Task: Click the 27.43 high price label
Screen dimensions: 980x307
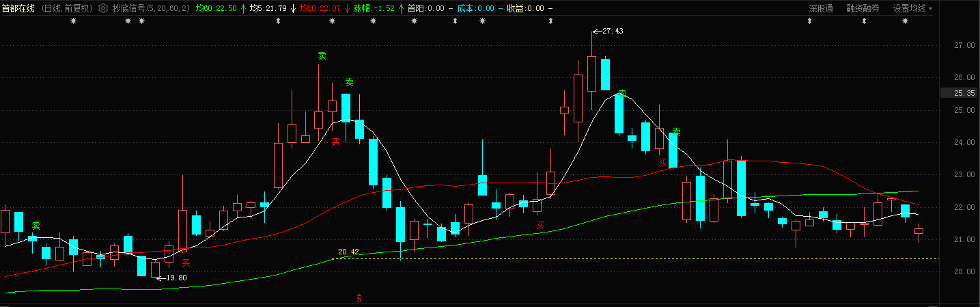Action: (x=613, y=31)
